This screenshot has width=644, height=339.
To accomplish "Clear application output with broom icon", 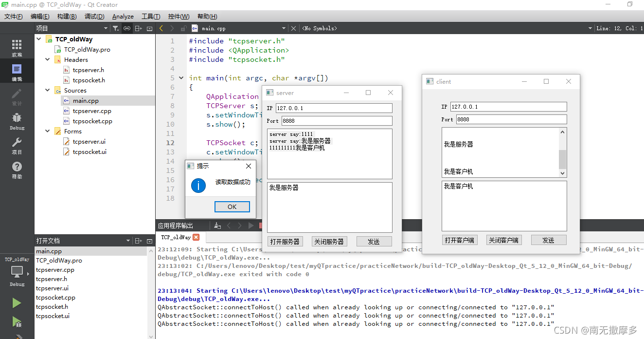I will [x=217, y=226].
